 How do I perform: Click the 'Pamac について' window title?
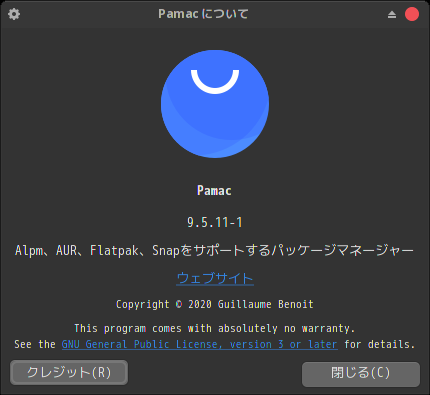203,14
